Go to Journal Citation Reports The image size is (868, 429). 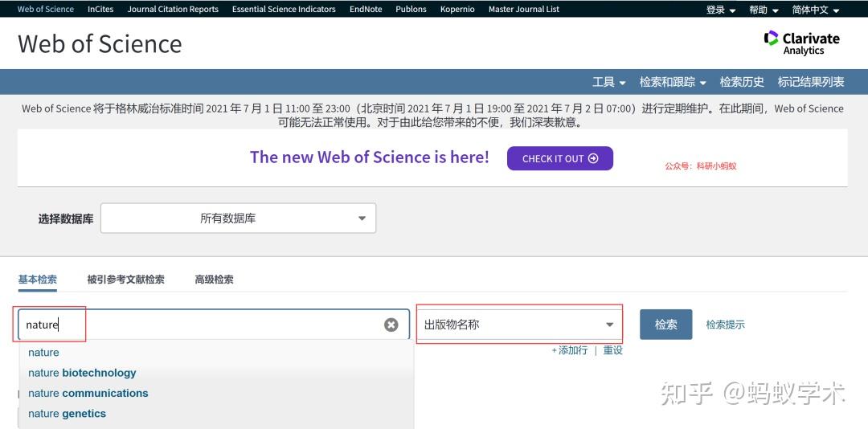(x=173, y=9)
